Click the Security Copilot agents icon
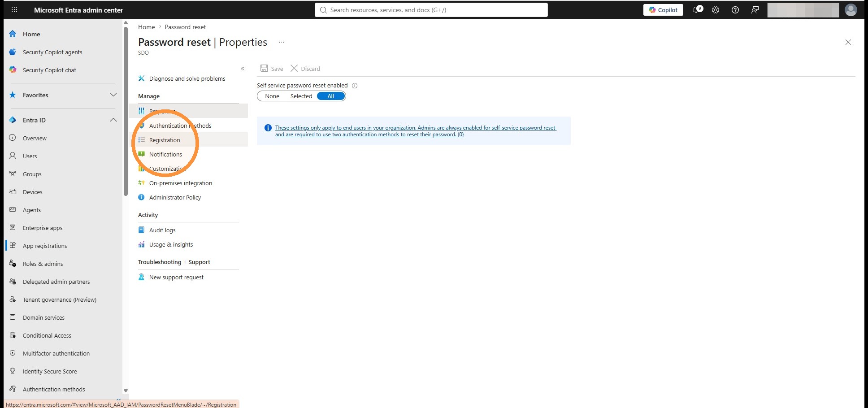868x408 pixels. (13, 52)
